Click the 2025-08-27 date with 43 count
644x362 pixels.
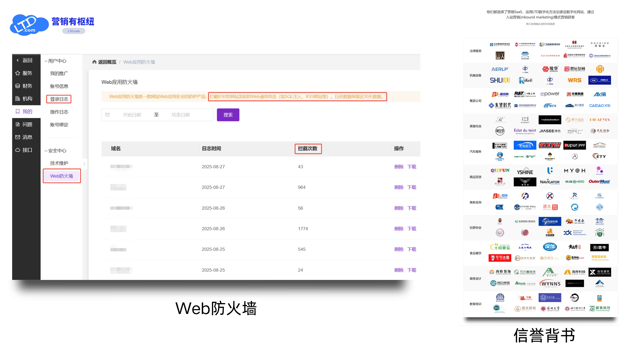[x=213, y=167]
